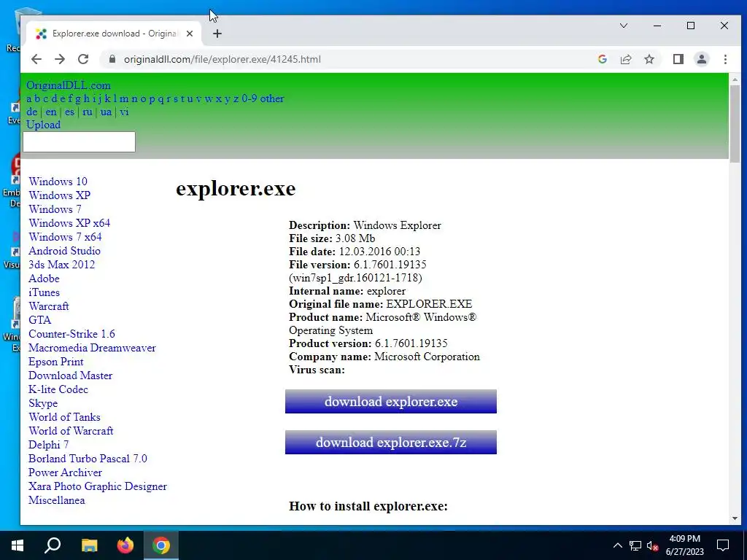Open the Epson Print link
The image size is (747, 560).
(x=55, y=362)
